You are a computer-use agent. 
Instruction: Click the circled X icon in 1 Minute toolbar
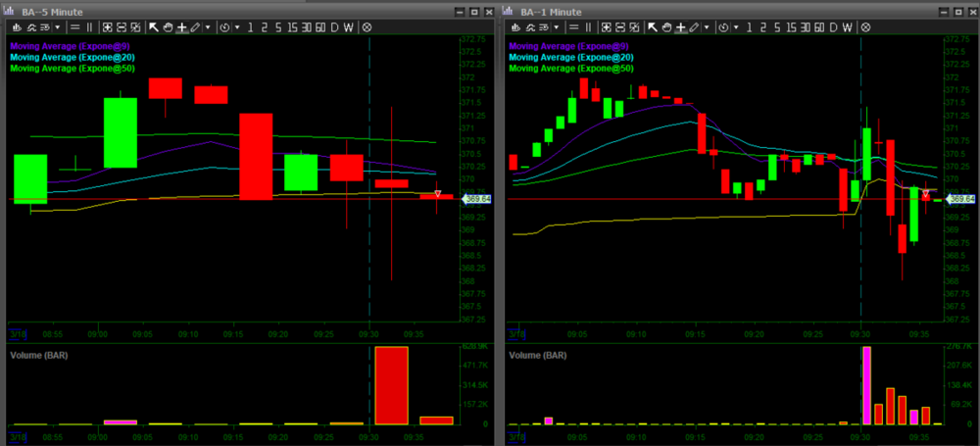click(866, 27)
